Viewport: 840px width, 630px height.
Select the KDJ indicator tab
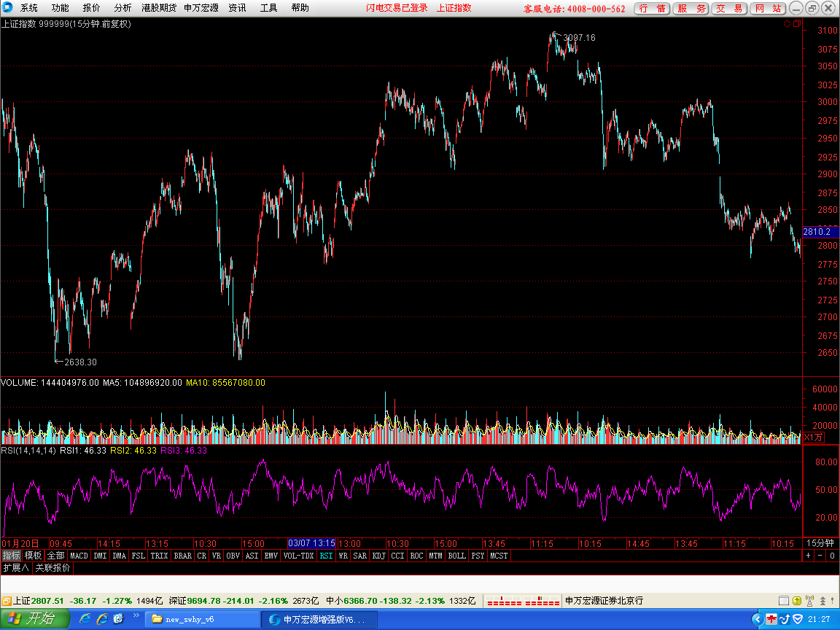point(378,556)
